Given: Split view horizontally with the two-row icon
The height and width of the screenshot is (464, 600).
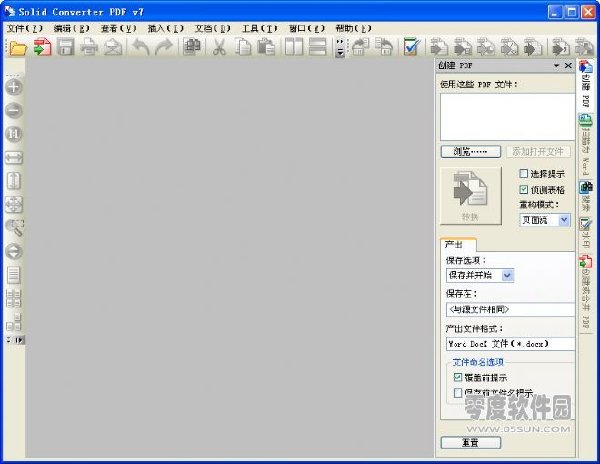Looking at the screenshot, I should pos(318,48).
